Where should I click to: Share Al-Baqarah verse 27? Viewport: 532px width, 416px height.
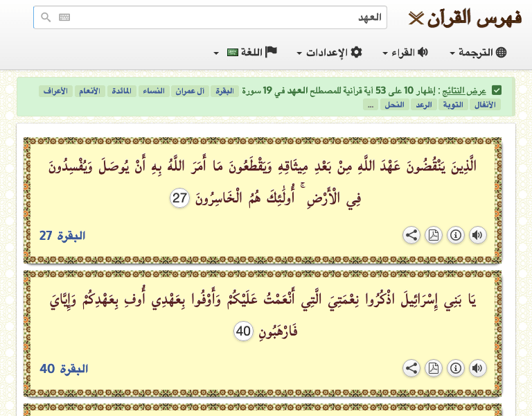[x=411, y=235]
